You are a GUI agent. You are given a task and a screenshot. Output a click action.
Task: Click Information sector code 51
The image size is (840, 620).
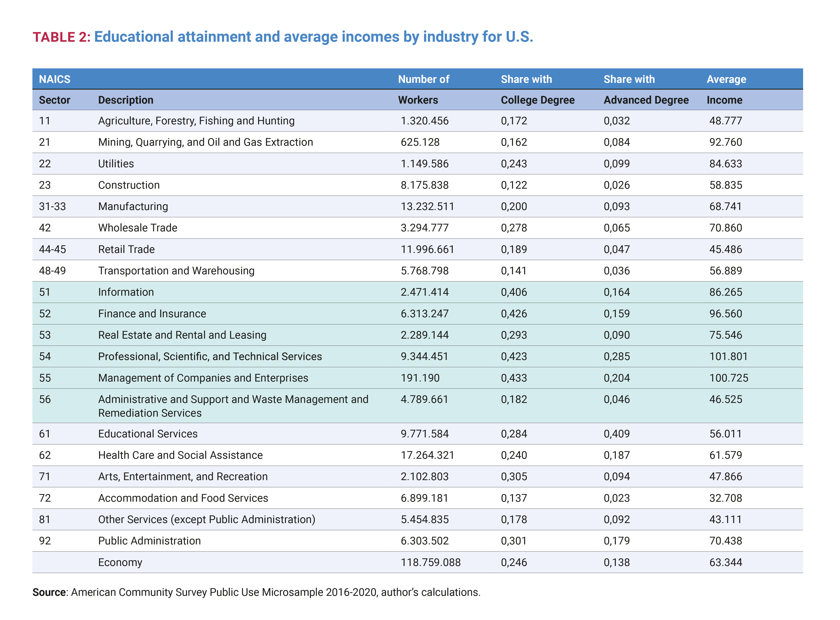45,292
